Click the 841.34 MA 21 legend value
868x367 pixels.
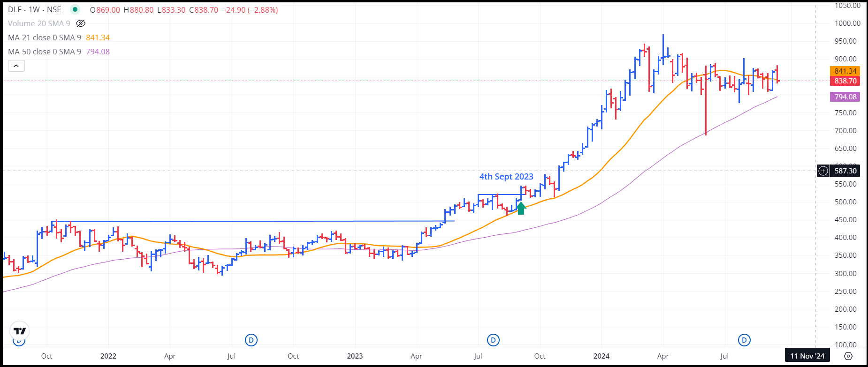click(98, 37)
